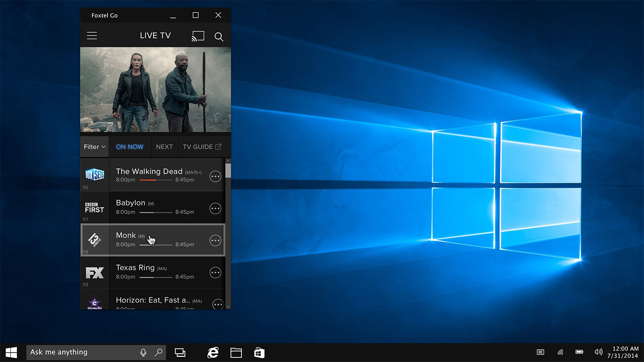Open the Action Center notifications icon
This screenshot has height=362, width=644.
point(541,352)
